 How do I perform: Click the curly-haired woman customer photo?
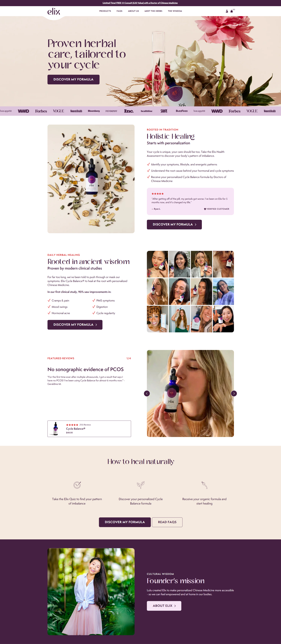coord(157,319)
